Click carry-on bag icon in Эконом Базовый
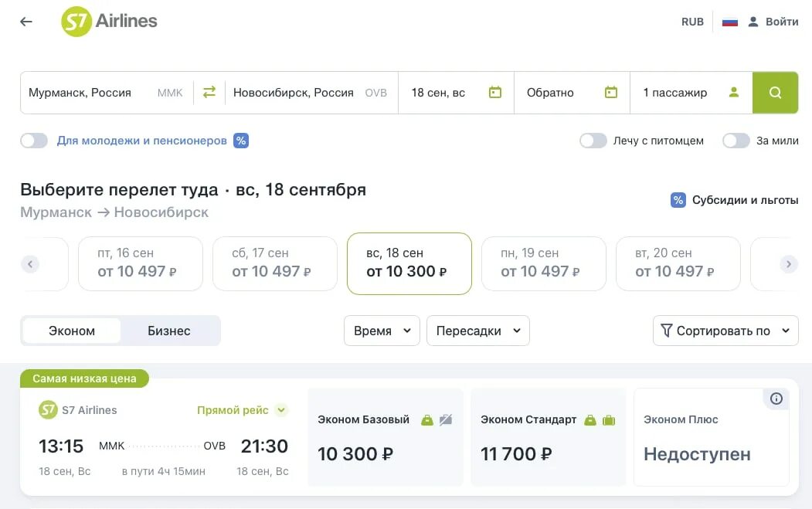 (427, 420)
